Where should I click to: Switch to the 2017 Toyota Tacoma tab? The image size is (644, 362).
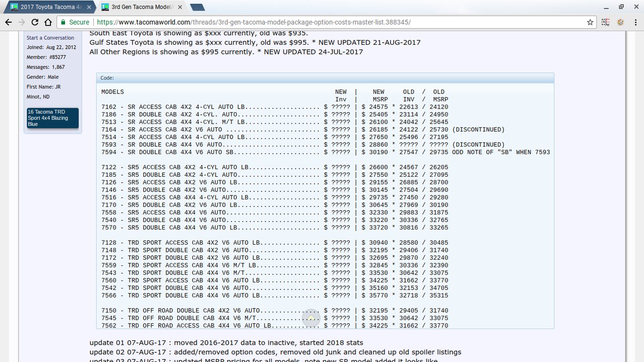(x=50, y=7)
